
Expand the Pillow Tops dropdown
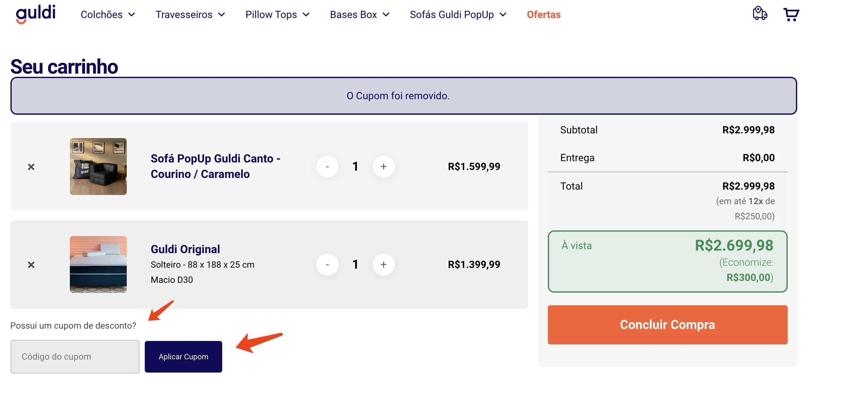point(277,15)
